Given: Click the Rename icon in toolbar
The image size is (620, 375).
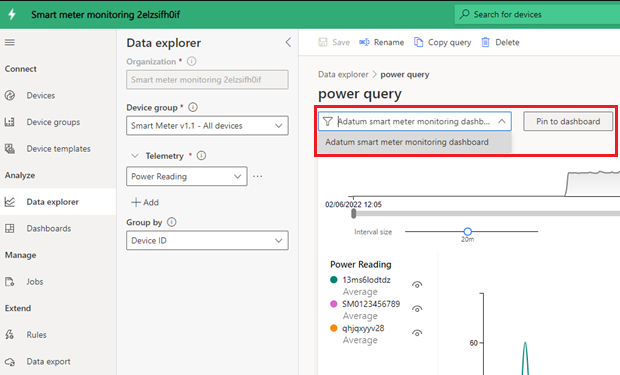Looking at the screenshot, I should [364, 42].
